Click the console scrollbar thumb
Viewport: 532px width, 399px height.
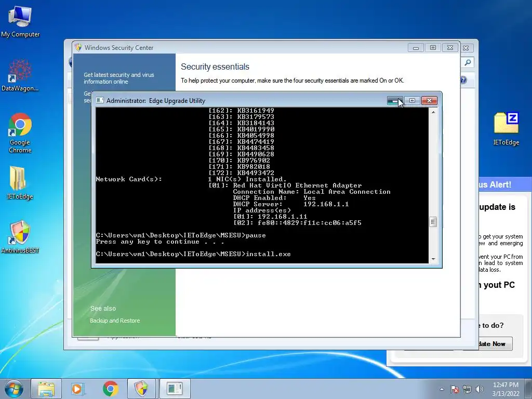tap(433, 222)
